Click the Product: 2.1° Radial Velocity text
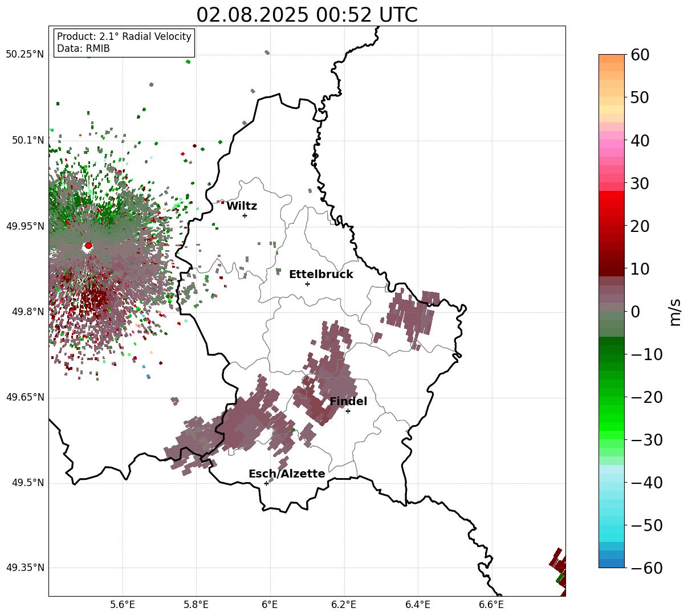Image resolution: width=688 pixels, height=616 pixels. pyautogui.click(x=124, y=36)
